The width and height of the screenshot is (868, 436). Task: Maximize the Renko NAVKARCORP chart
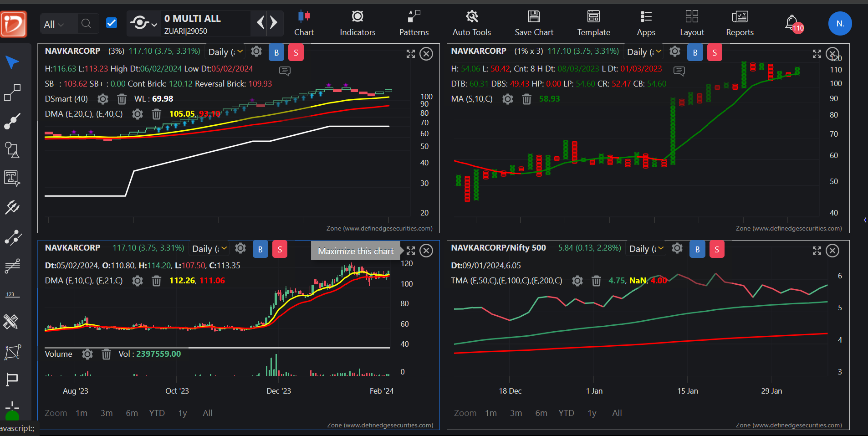(x=411, y=54)
